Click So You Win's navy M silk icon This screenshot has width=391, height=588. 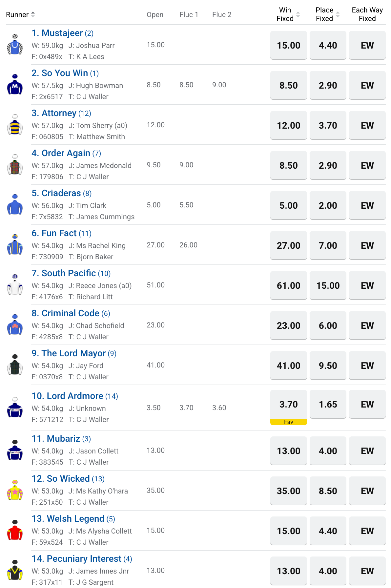click(15, 85)
